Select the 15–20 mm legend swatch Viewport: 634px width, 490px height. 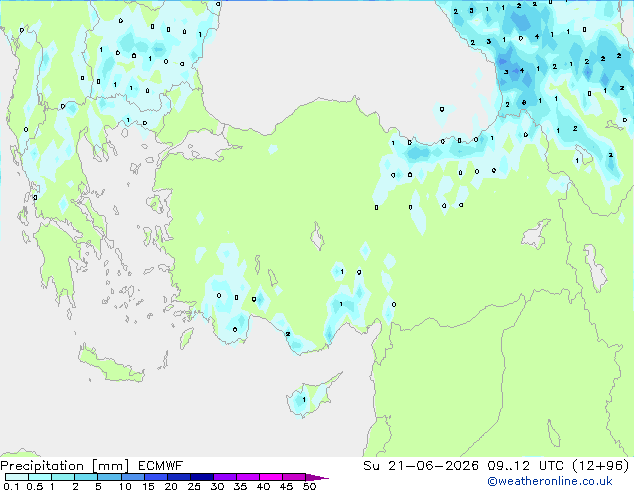click(155, 477)
